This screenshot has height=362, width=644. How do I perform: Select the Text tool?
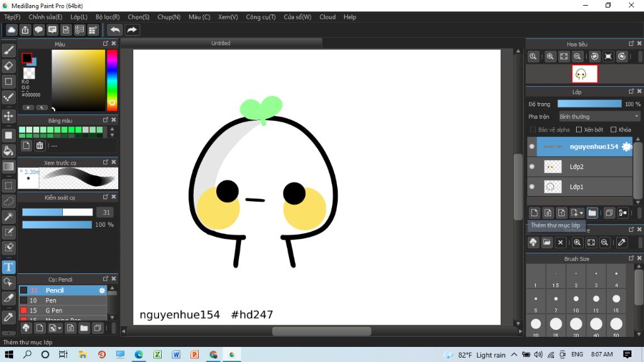[9, 266]
